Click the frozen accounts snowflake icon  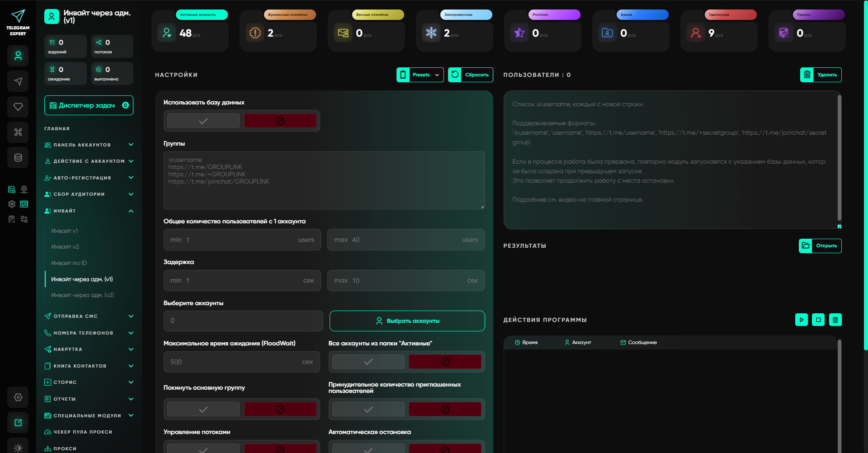tap(431, 33)
